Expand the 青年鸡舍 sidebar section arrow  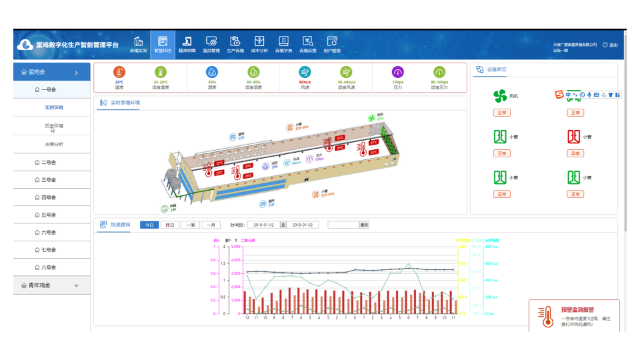[x=76, y=285]
